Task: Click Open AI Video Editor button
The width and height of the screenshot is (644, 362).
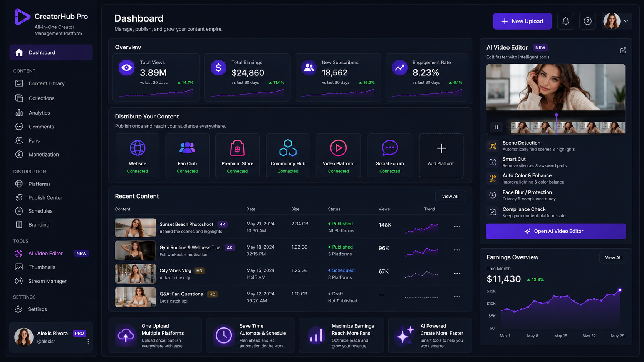Action: click(555, 231)
